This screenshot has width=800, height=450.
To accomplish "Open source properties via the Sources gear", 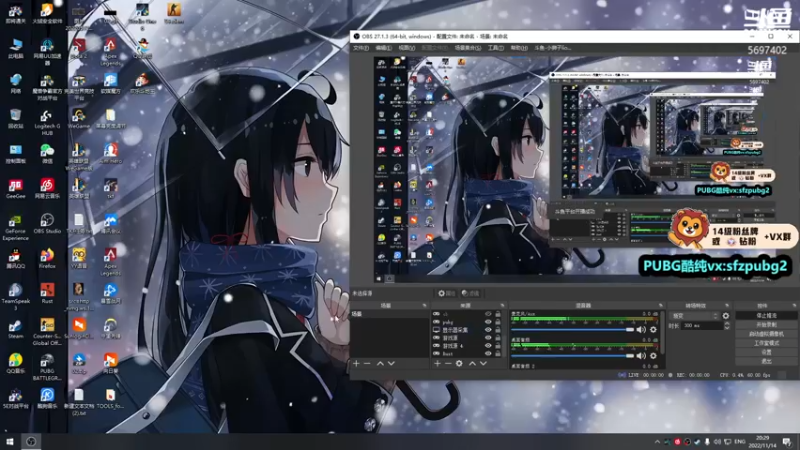I will coord(459,363).
